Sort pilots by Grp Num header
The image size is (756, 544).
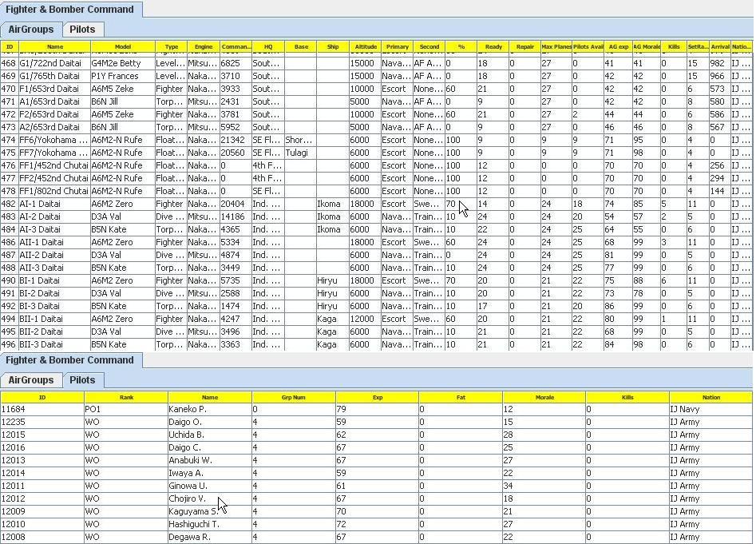[294, 397]
